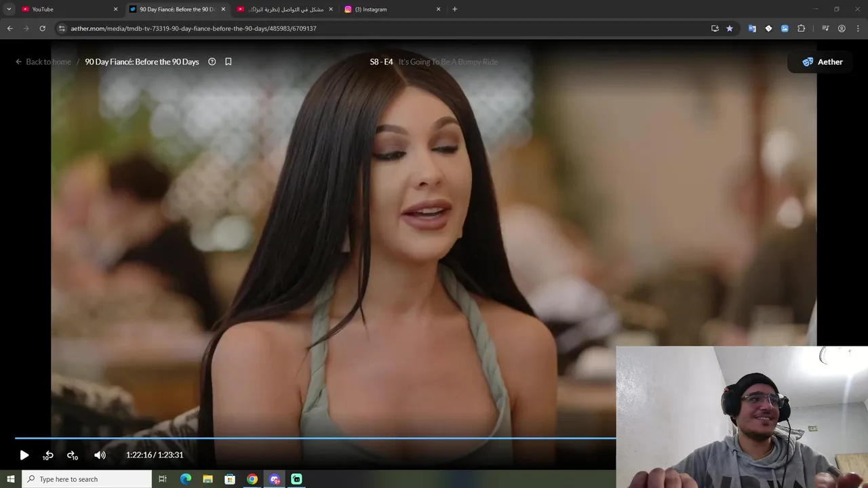This screenshot has width=868, height=488.
Task: Toggle the bookmark star in address bar
Action: tap(730, 28)
